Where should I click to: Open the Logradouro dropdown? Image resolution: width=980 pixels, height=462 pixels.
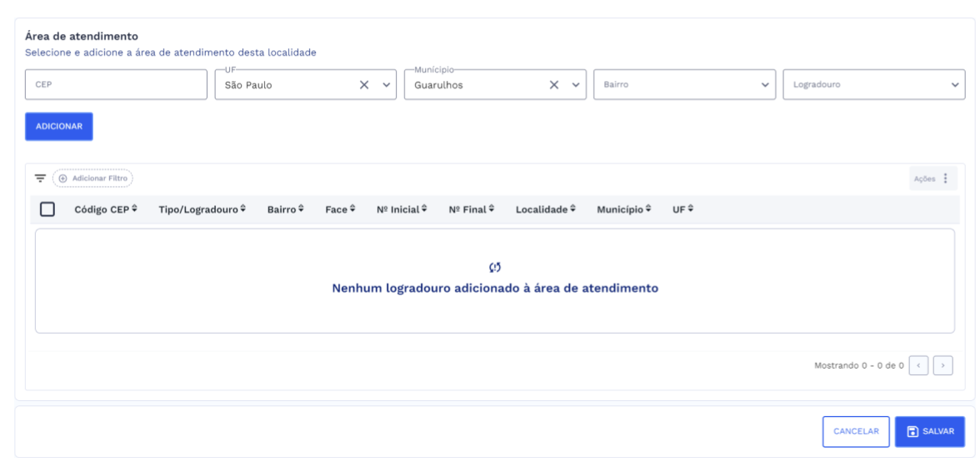pyautogui.click(x=954, y=84)
